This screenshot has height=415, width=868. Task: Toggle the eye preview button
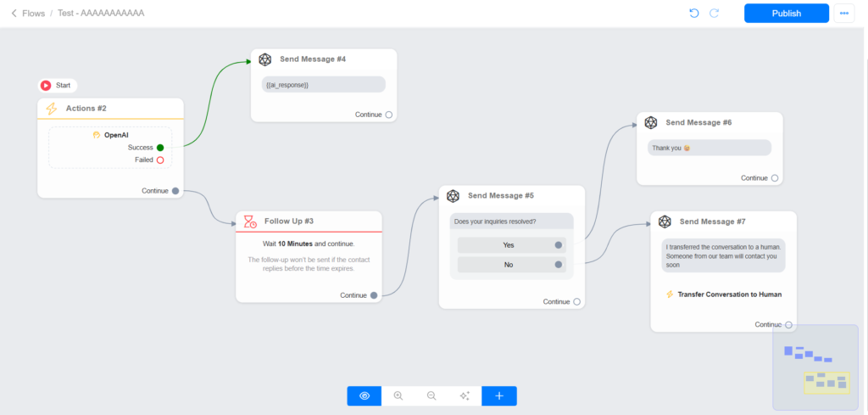coord(364,395)
